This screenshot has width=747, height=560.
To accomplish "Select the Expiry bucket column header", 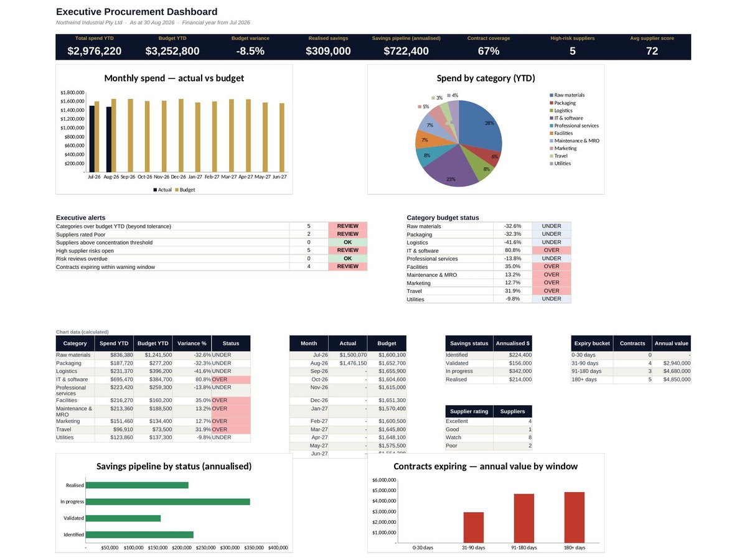I will 592,343.
